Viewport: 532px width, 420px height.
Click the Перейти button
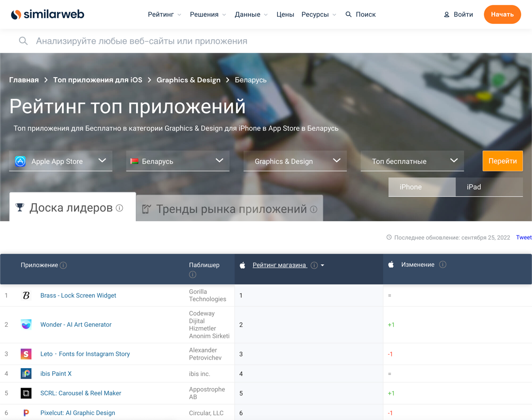(502, 161)
